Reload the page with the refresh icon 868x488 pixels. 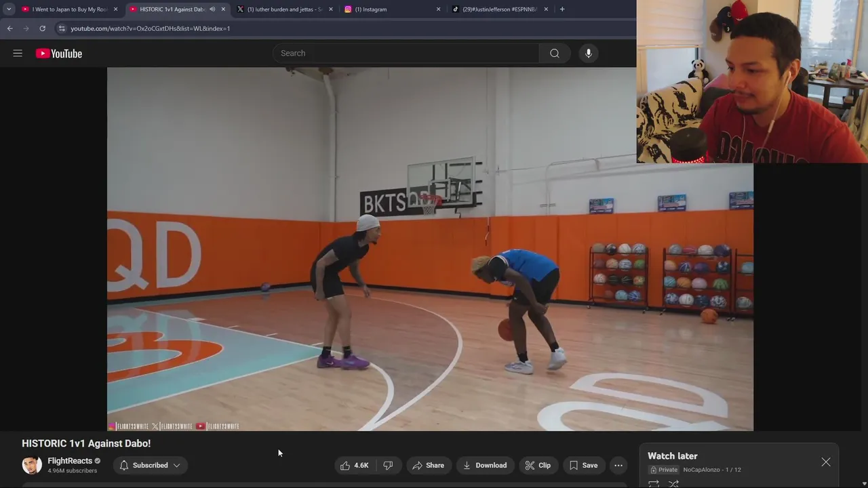tap(42, 28)
